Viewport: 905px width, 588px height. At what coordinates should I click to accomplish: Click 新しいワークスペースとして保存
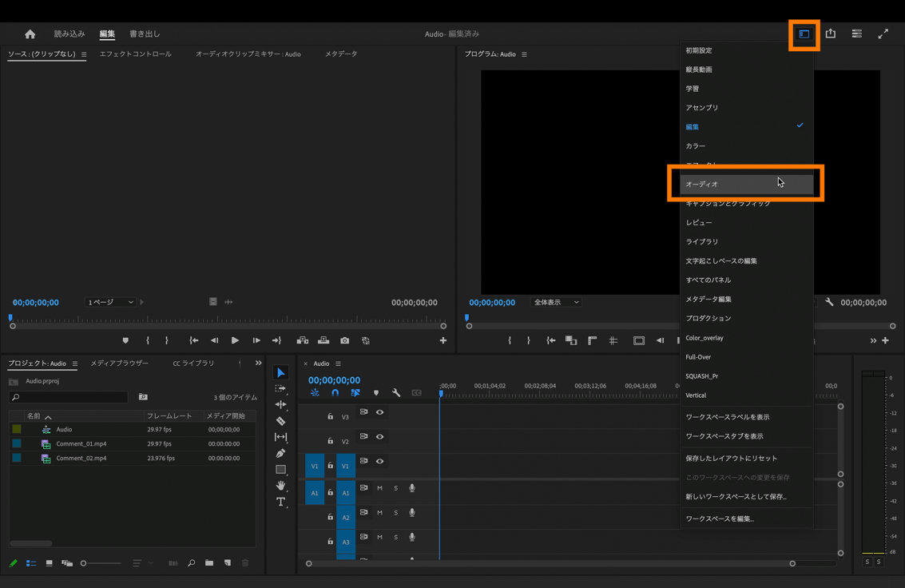746,497
